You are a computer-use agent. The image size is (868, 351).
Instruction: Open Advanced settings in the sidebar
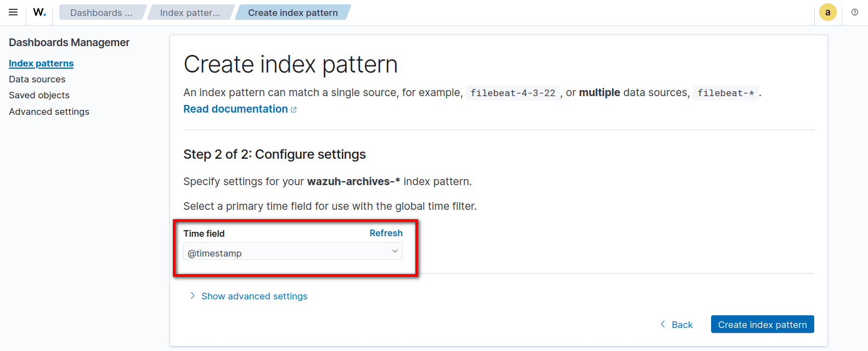coord(49,112)
